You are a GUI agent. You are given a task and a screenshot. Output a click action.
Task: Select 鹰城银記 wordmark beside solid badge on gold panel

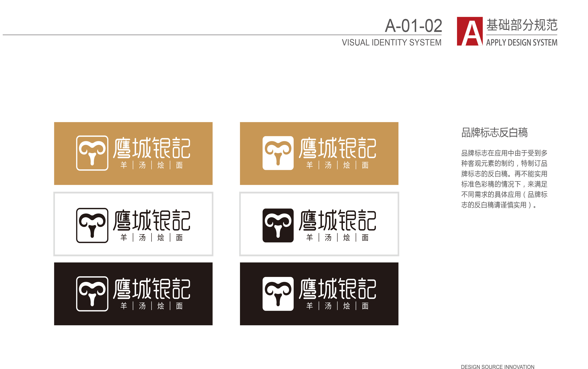(x=337, y=148)
